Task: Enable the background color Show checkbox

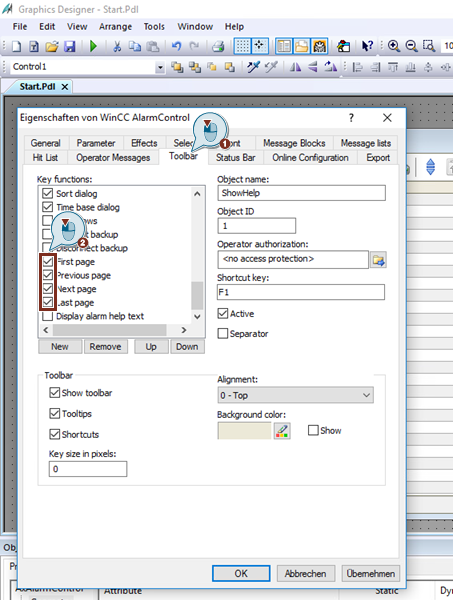Action: [x=313, y=430]
